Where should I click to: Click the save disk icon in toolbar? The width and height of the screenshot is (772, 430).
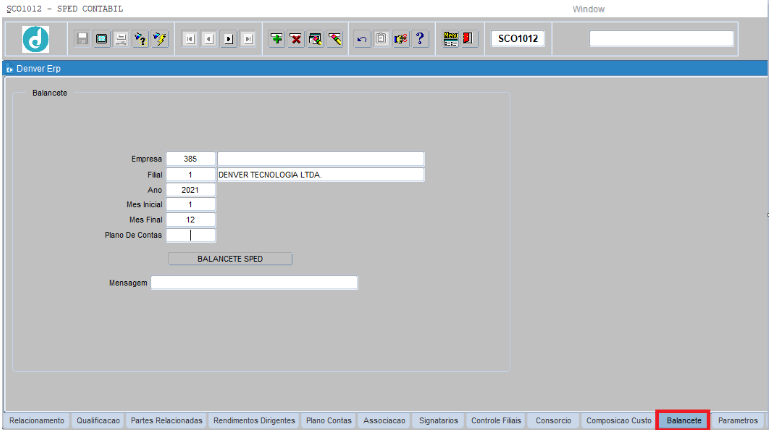pos(84,39)
